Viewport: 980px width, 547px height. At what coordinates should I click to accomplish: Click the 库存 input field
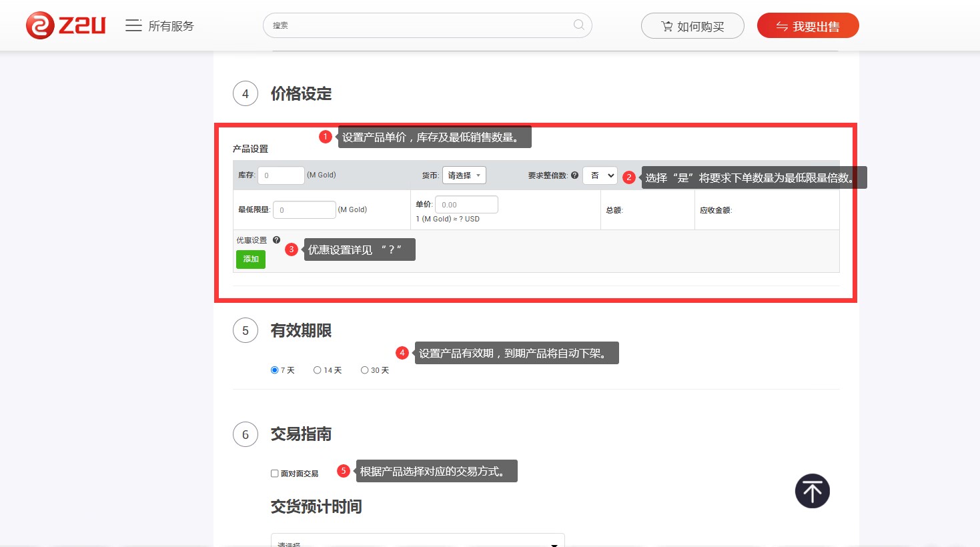point(281,175)
